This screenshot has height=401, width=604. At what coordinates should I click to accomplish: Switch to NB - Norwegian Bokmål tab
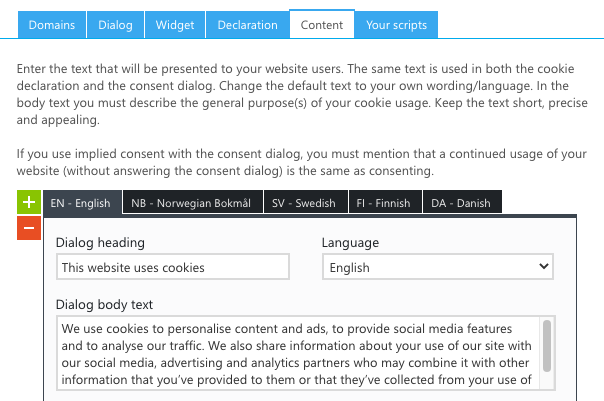(193, 202)
